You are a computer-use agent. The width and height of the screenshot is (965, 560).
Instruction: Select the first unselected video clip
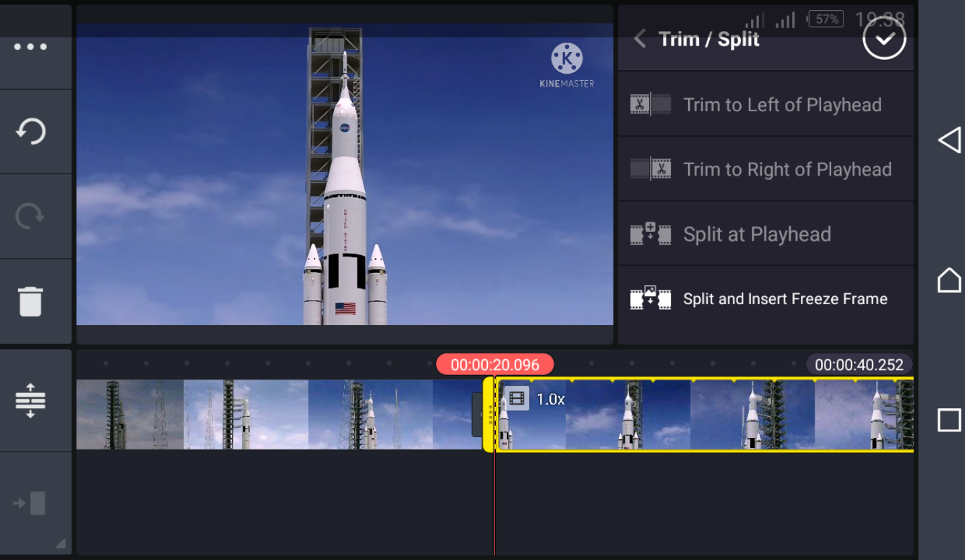(x=275, y=415)
